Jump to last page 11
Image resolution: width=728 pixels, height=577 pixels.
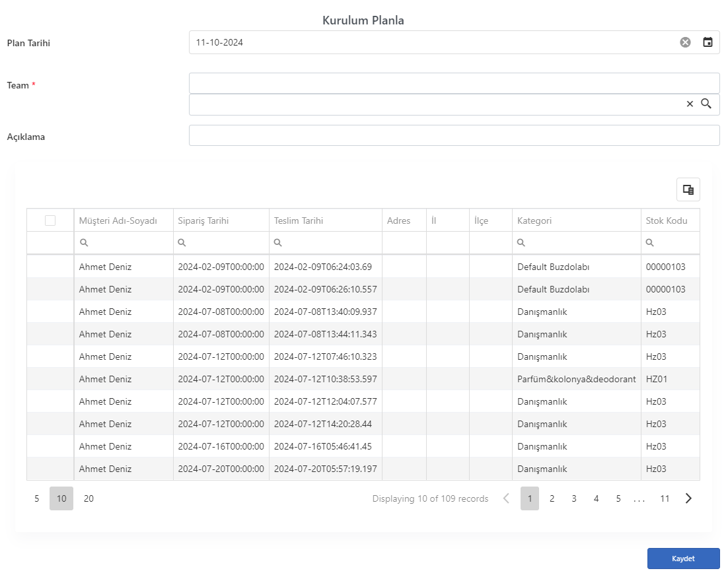point(665,498)
